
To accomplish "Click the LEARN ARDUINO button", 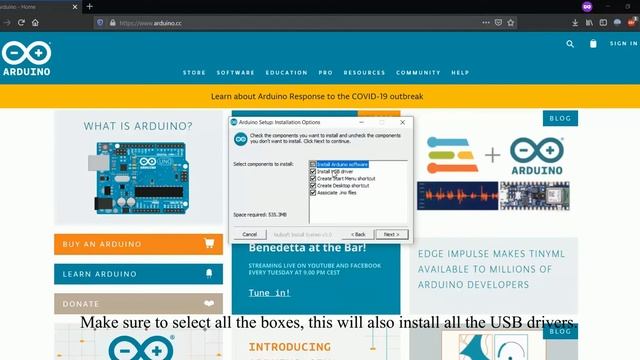I will click(138, 274).
